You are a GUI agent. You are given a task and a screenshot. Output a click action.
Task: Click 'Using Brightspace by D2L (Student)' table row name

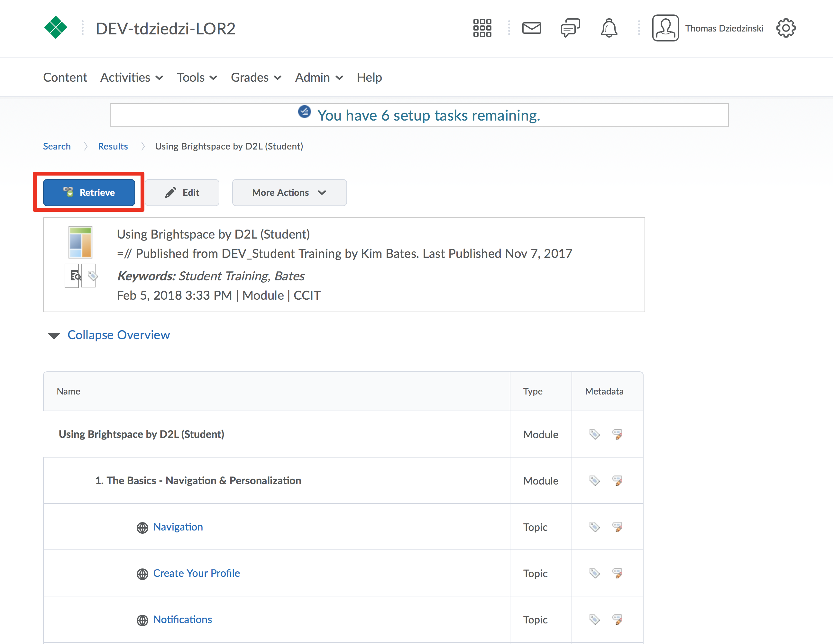(142, 434)
